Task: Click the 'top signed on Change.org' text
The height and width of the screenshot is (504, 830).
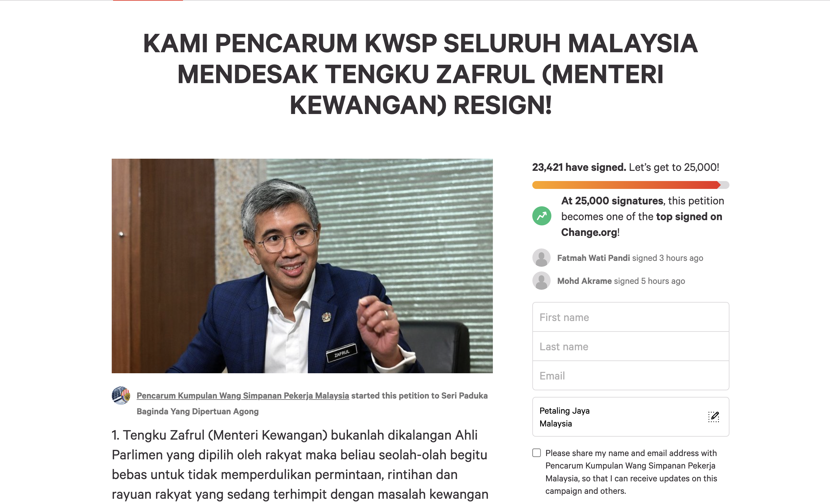Action: point(641,224)
